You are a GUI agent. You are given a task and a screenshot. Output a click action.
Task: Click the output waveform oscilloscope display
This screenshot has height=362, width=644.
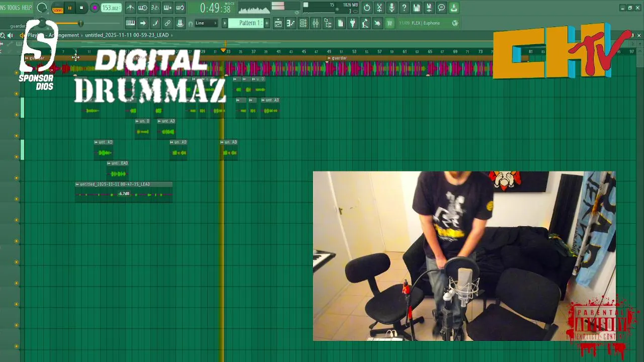coord(254,9)
